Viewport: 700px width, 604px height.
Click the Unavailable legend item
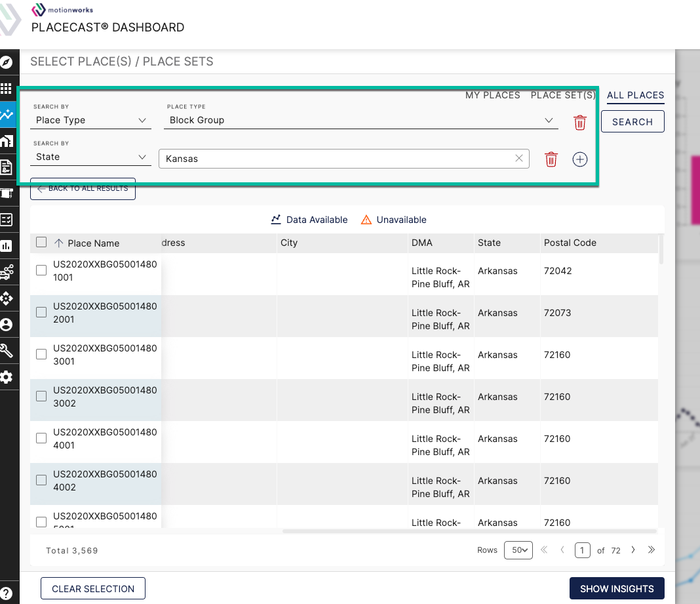393,219
